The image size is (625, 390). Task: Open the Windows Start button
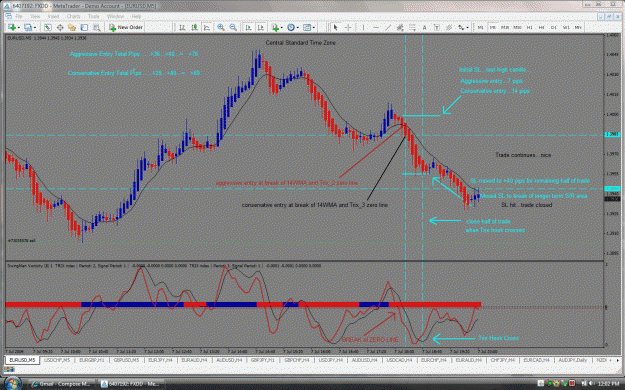12,384
